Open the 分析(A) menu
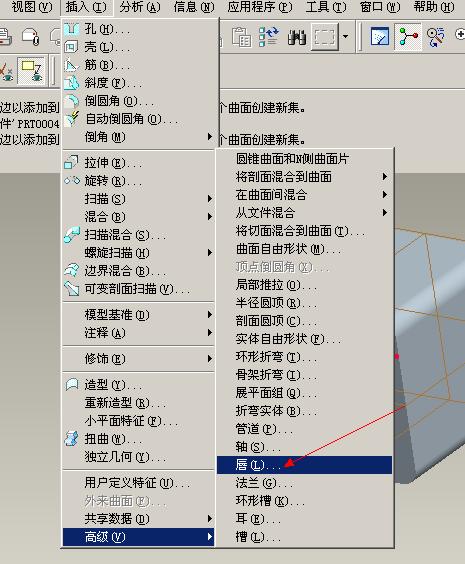This screenshot has width=465, height=564. (140, 7)
